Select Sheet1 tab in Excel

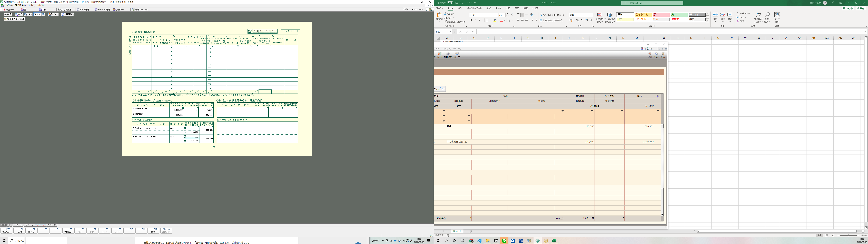457,231
